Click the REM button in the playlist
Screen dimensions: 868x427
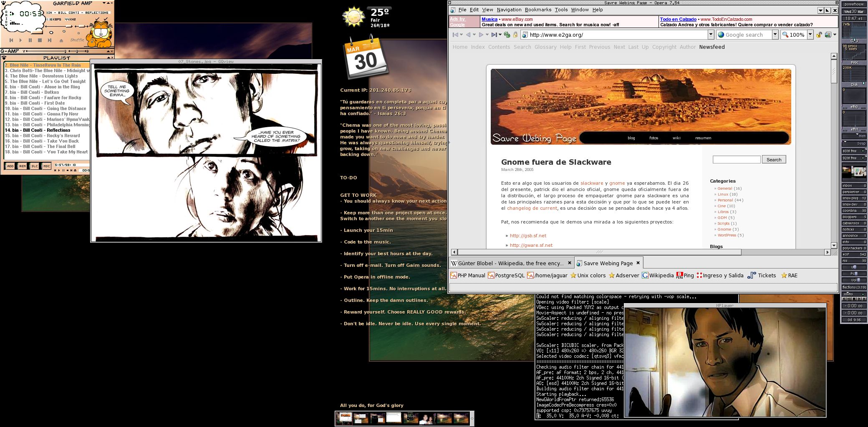(23, 166)
